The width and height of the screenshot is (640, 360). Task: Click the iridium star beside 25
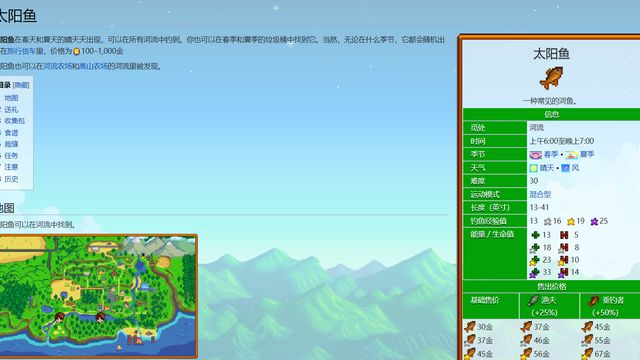pos(594,222)
